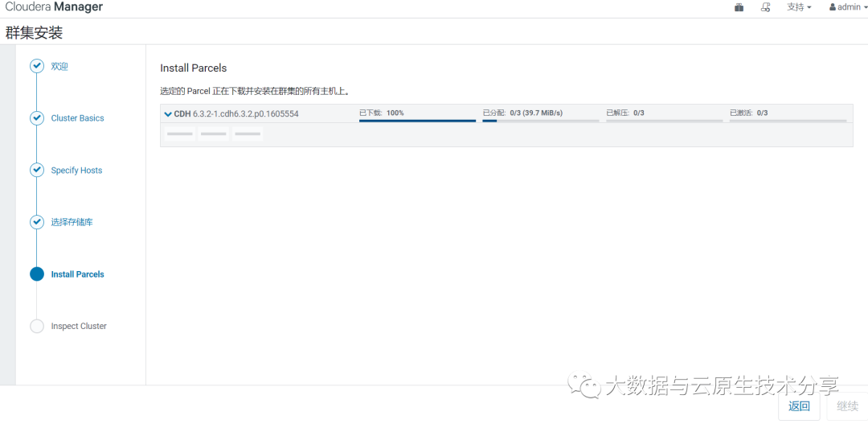Go to Cluster Basics step
Image resolution: width=868 pixels, height=424 pixels.
pyautogui.click(x=77, y=118)
